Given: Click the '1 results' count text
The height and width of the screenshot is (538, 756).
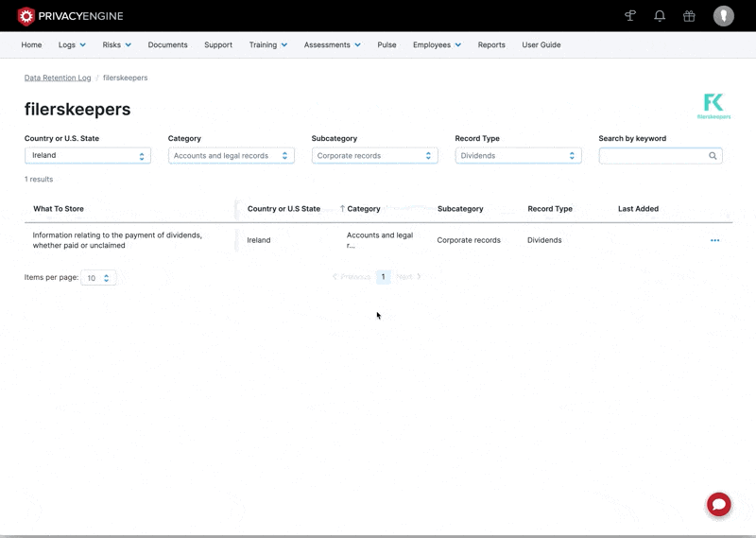Looking at the screenshot, I should (x=39, y=179).
